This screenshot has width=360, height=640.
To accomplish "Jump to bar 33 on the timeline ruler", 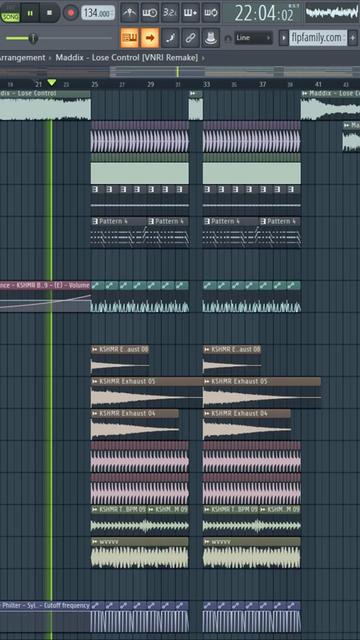I will point(207,84).
